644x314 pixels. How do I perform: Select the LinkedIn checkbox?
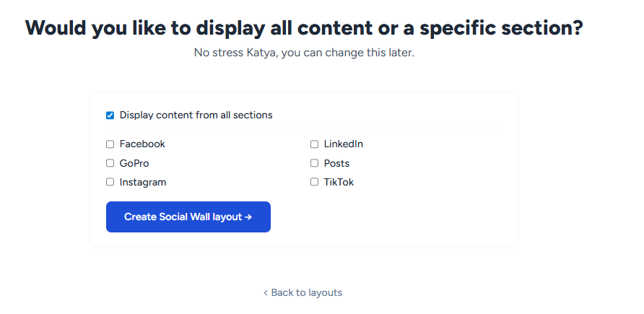pyautogui.click(x=314, y=144)
